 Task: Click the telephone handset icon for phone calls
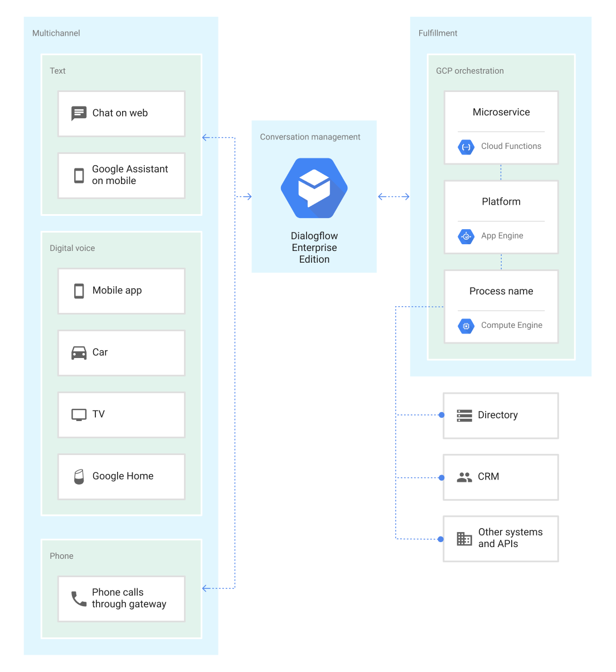[79, 599]
